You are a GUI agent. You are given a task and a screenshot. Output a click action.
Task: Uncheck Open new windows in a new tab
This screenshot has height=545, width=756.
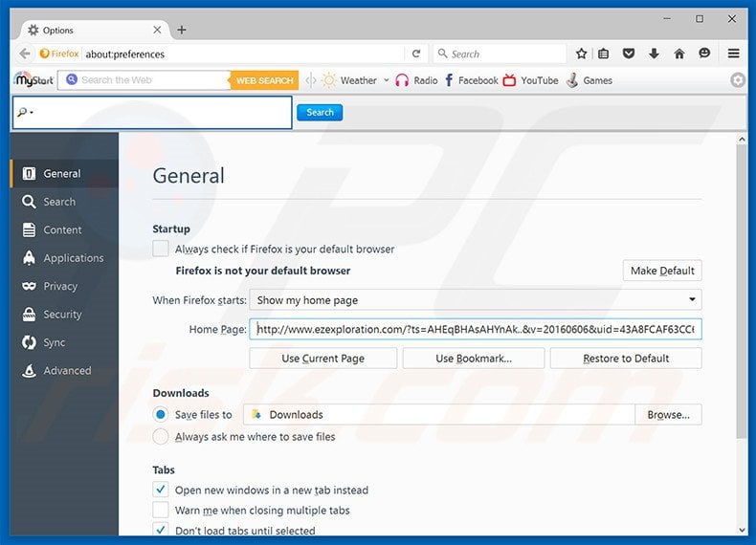click(x=161, y=490)
